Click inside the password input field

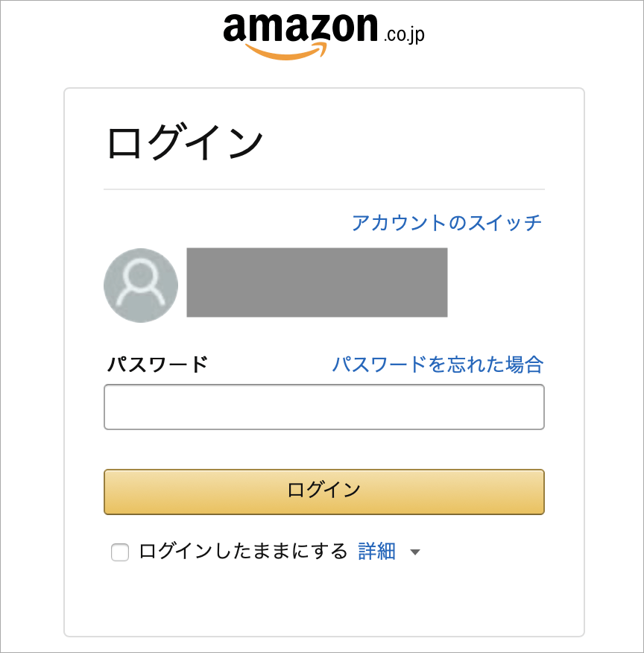[x=324, y=406]
